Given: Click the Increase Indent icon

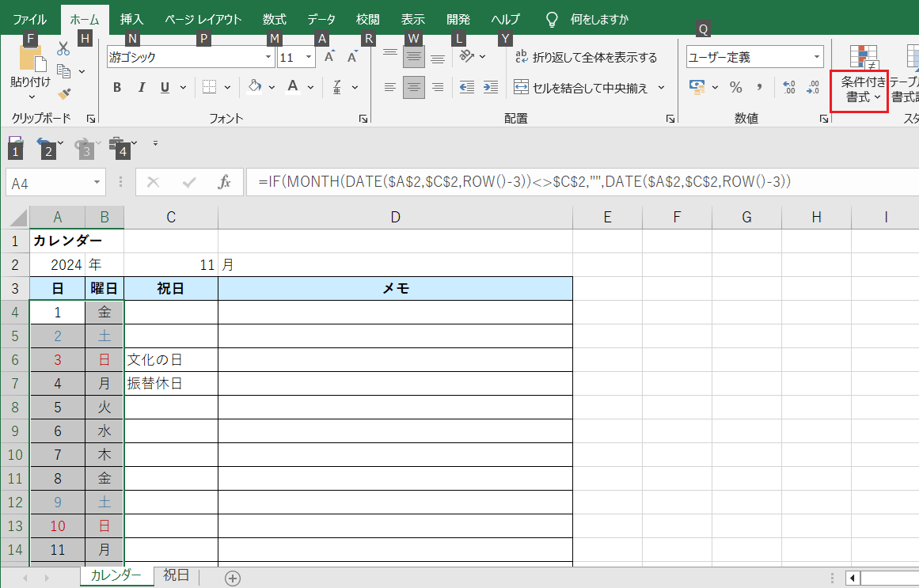Looking at the screenshot, I should coord(491,88).
